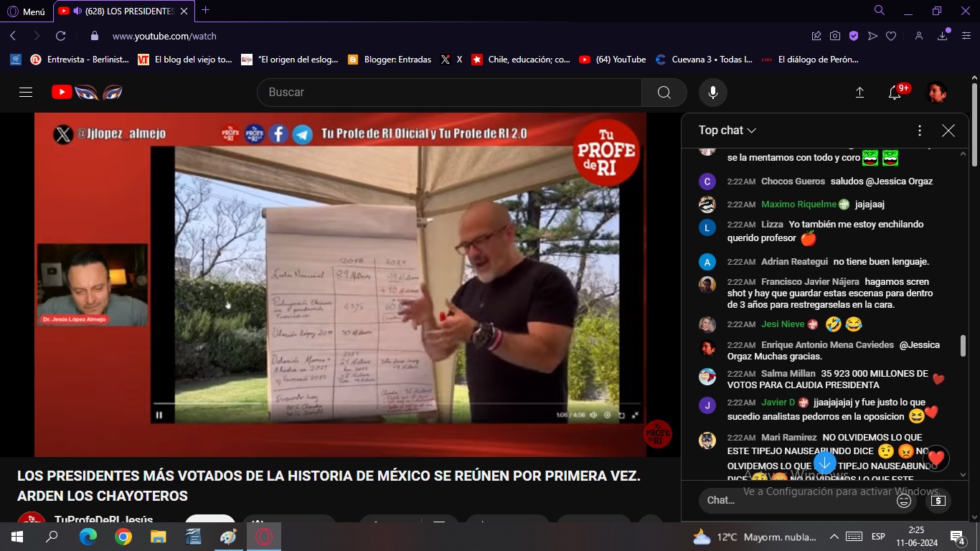The width and height of the screenshot is (980, 551).
Task: Launch Microsoft Edge from the taskbar
Action: pyautogui.click(x=88, y=537)
